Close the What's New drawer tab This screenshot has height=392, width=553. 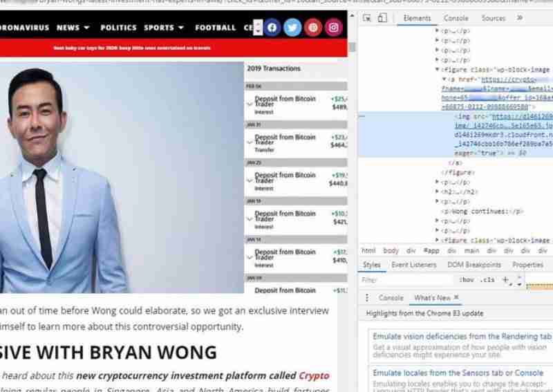(456, 297)
